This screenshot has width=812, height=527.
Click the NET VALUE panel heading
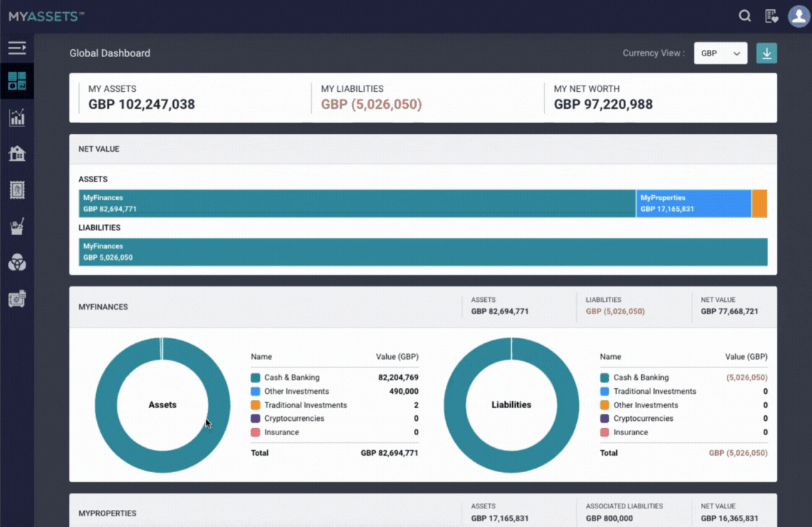pos(99,149)
